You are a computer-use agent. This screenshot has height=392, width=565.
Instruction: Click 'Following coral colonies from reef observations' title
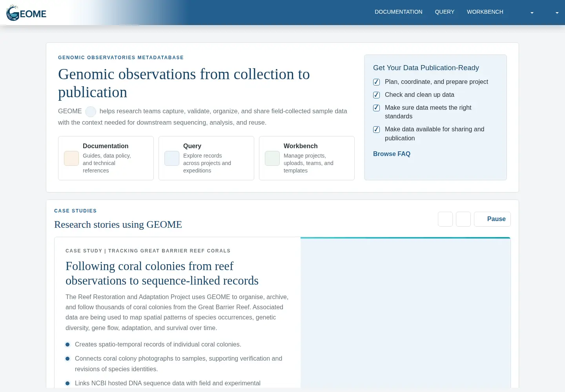(162, 273)
